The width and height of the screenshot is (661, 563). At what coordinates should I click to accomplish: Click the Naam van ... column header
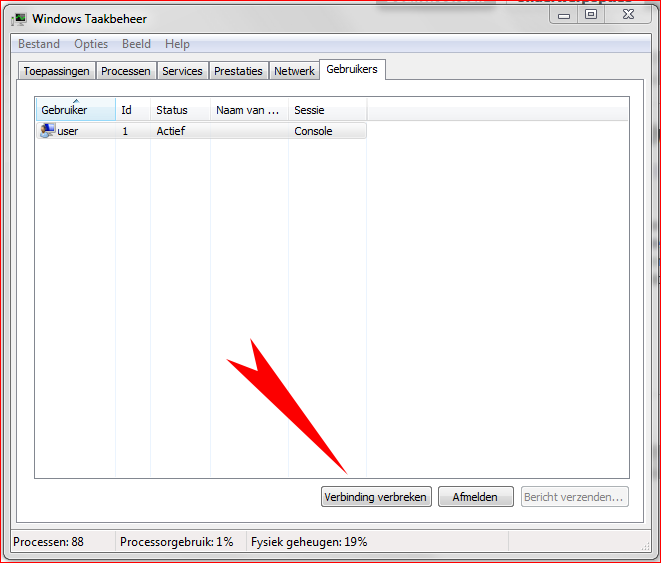coord(250,110)
